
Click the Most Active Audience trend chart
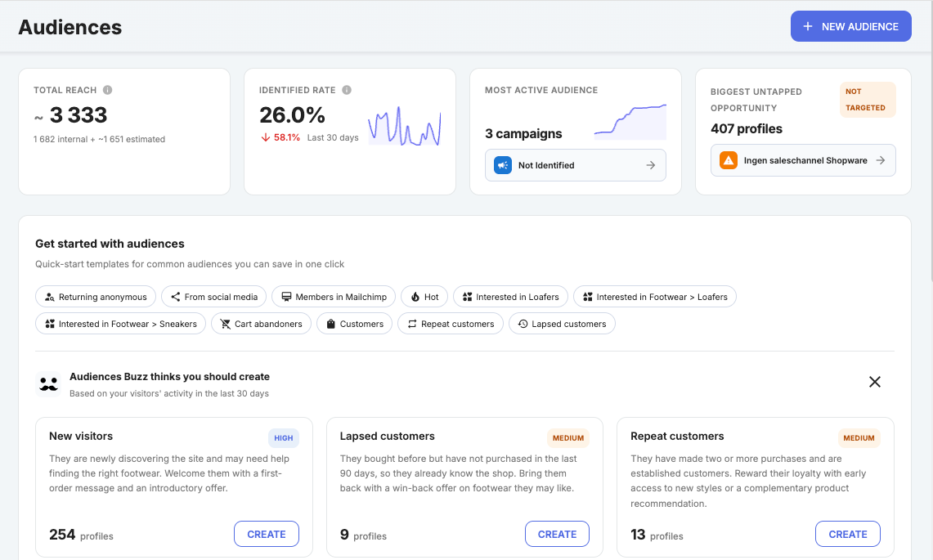point(630,122)
